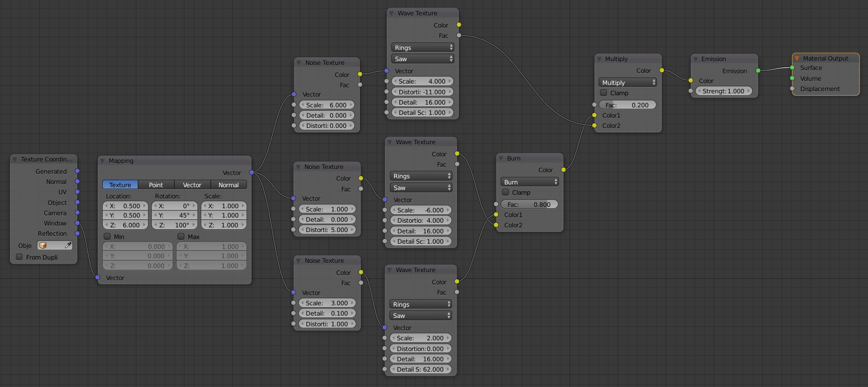The image size is (868, 387).
Task: Switch to the Point tab in Mapping
Action: coord(156,185)
